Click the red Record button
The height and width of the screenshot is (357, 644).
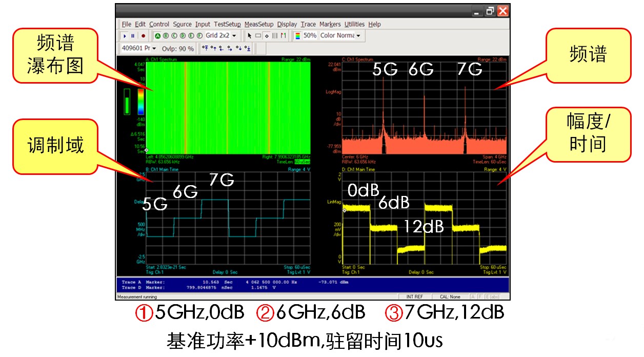[143, 36]
